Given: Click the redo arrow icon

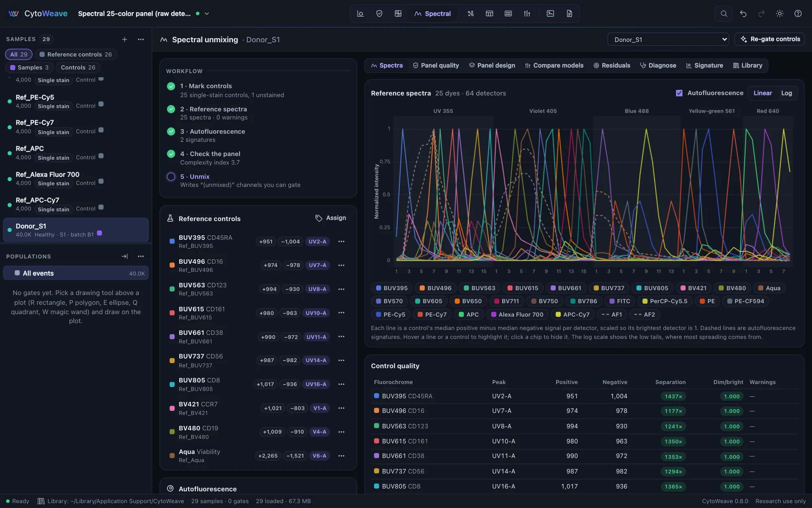Looking at the screenshot, I should point(761,13).
